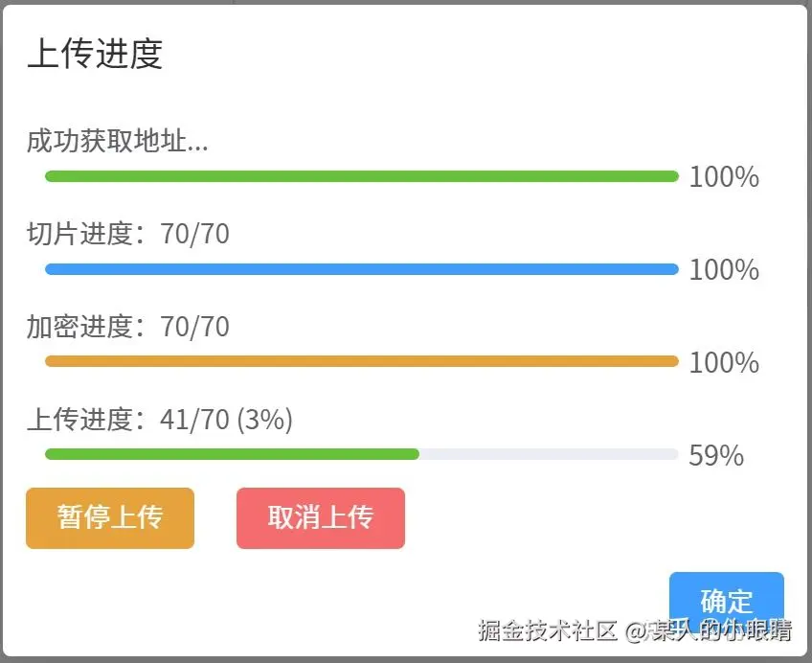Screen dimensions: 812x663
Task: Click the unfilled gray upload bar portion
Action: (x=549, y=454)
